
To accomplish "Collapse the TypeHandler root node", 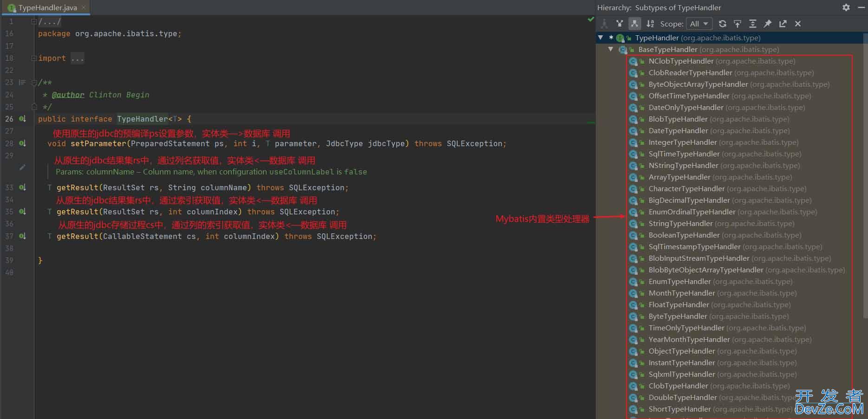I will click(x=600, y=38).
